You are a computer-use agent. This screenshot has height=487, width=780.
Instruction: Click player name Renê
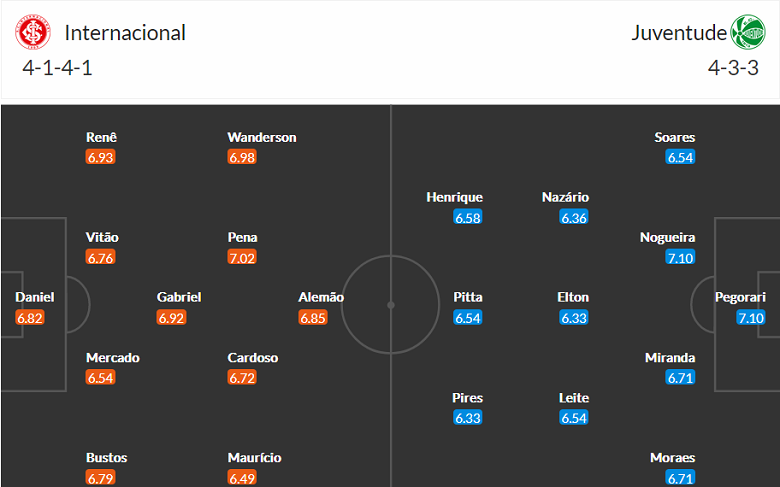(x=101, y=137)
